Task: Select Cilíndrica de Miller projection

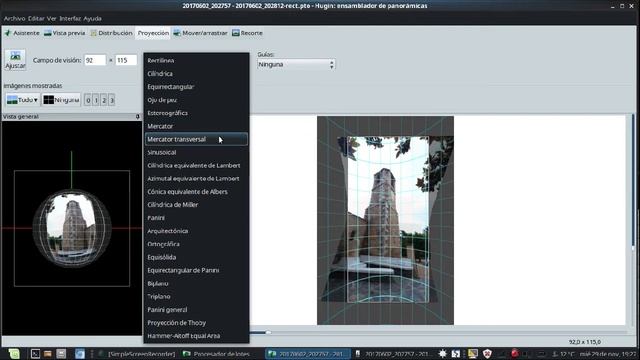Action: 196,204
